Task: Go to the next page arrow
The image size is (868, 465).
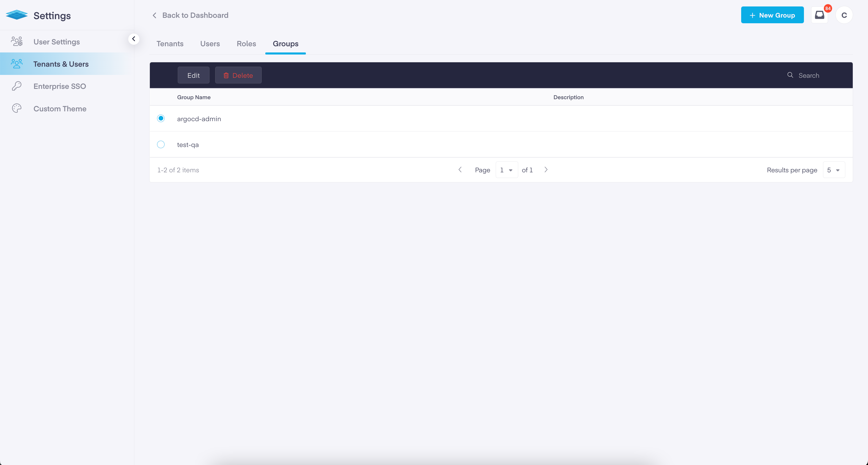Action: click(x=546, y=169)
